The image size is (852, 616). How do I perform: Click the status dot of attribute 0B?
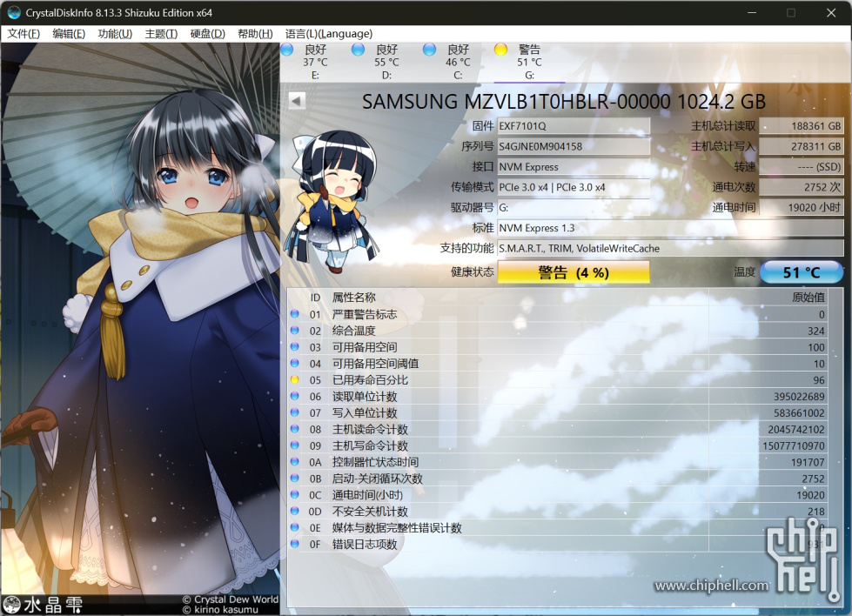(x=295, y=478)
